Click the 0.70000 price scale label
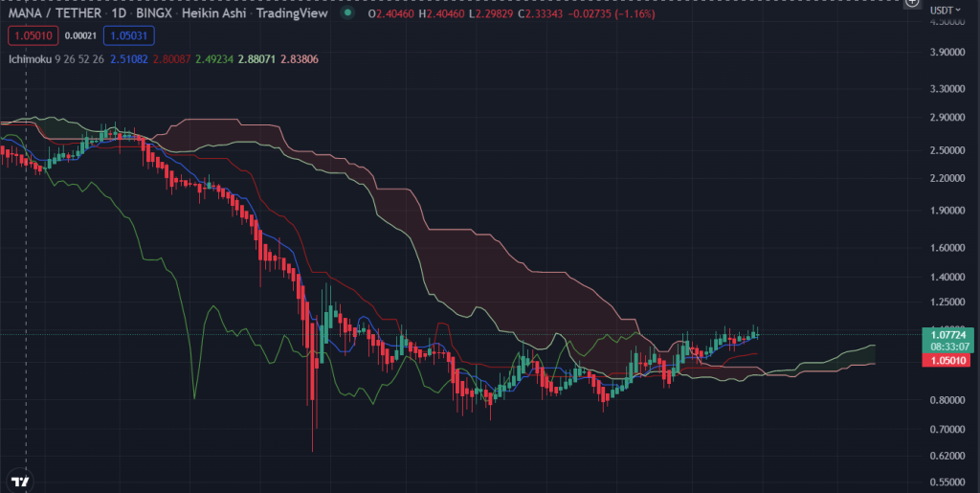The width and height of the screenshot is (980, 493). point(947,429)
